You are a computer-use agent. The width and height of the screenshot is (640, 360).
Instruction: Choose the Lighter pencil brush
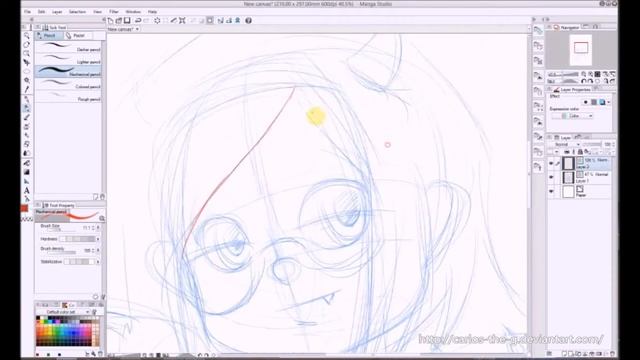pos(68,60)
